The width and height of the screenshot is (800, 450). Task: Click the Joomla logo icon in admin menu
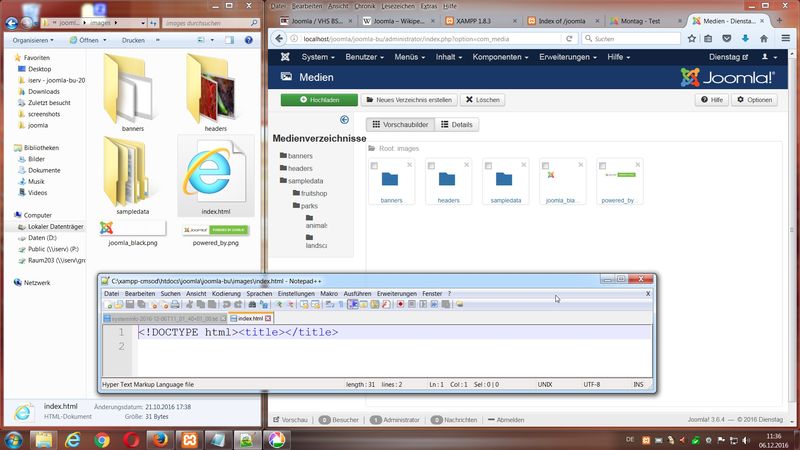[285, 58]
